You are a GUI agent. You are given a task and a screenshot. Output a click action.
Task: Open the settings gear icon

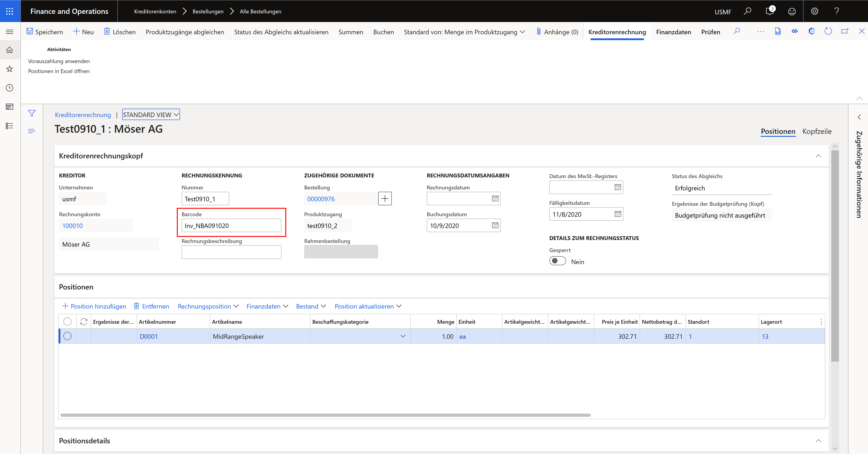coord(814,11)
